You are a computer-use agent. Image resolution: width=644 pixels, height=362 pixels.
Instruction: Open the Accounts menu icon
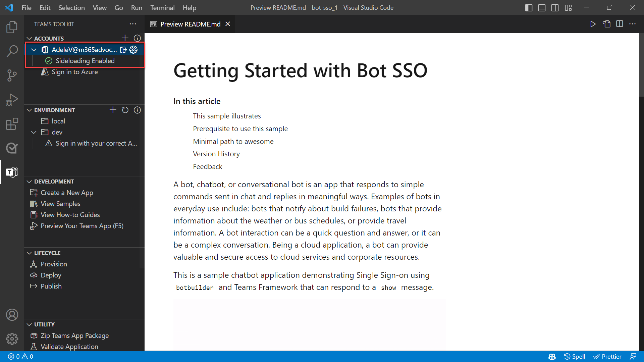point(12,315)
